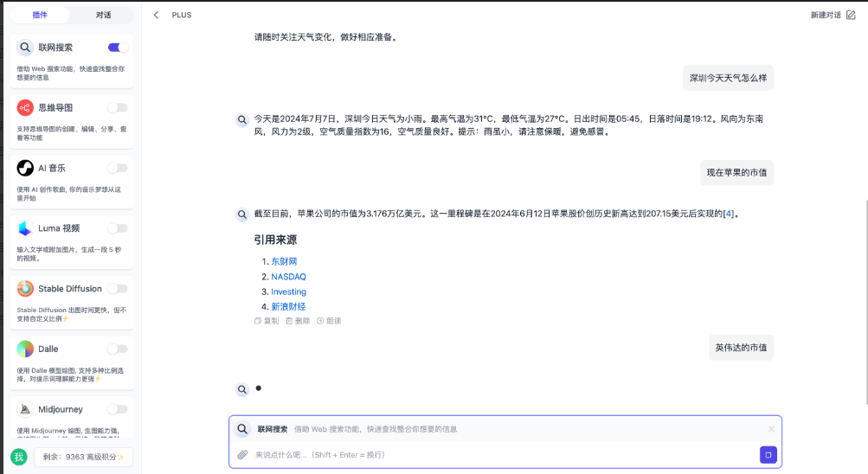
Task: Click the search icon in the input hint bar
Action: pos(242,429)
